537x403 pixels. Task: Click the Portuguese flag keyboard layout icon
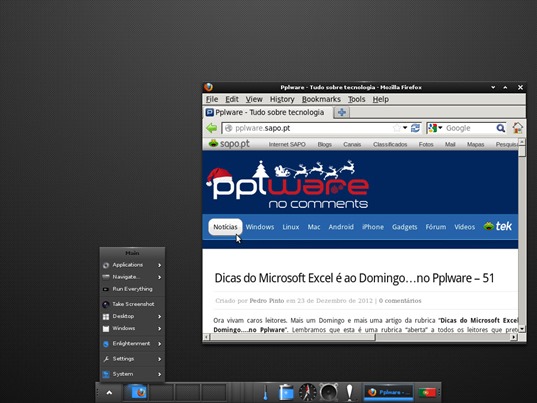point(427,392)
